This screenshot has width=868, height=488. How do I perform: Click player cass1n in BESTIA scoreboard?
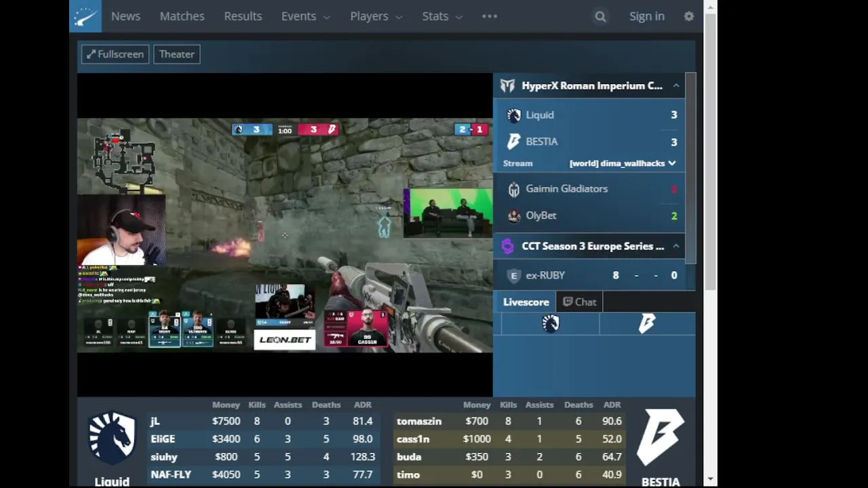413,439
